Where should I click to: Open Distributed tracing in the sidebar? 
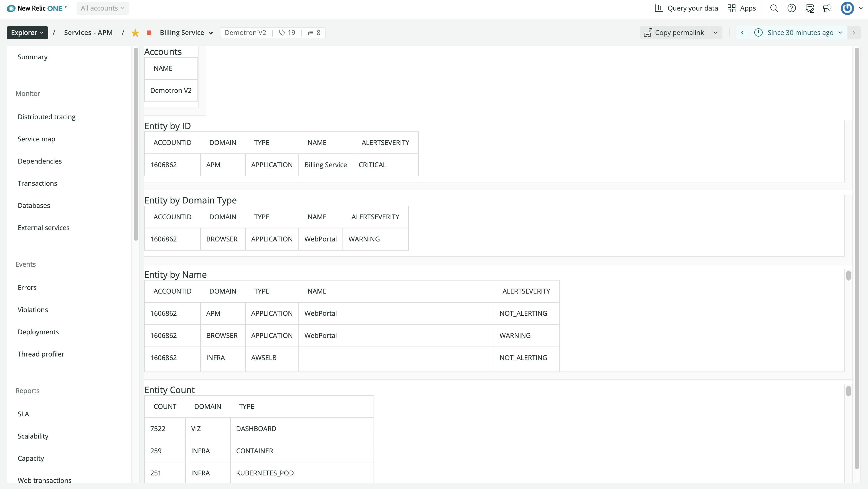point(47,116)
